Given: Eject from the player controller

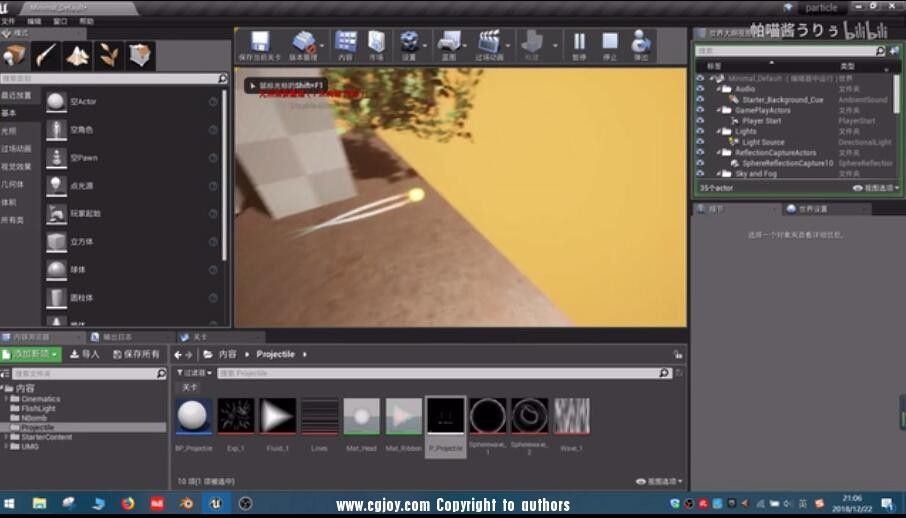Looking at the screenshot, I should click(x=641, y=45).
